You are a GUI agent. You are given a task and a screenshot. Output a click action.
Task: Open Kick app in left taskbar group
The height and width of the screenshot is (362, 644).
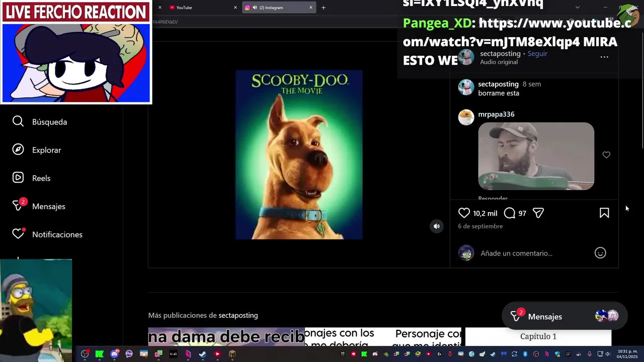pyautogui.click(x=100, y=354)
